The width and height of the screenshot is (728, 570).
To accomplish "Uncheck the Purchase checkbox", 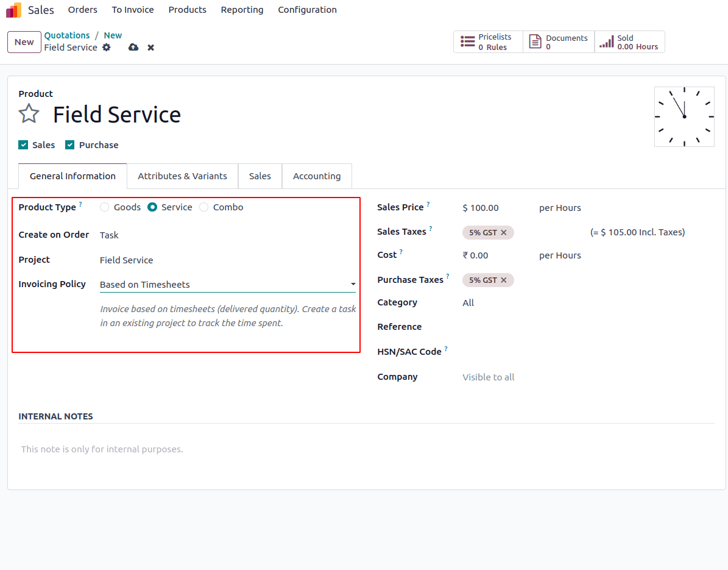I will point(69,145).
